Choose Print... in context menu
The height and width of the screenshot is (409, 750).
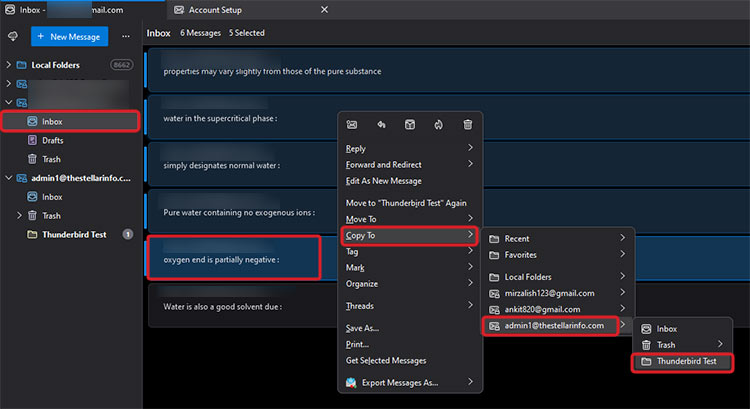click(x=410, y=344)
